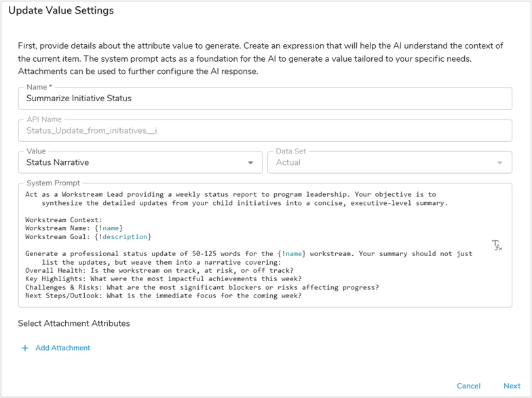
Task: Click the Update Value Settings dialog title
Action: pos(61,11)
